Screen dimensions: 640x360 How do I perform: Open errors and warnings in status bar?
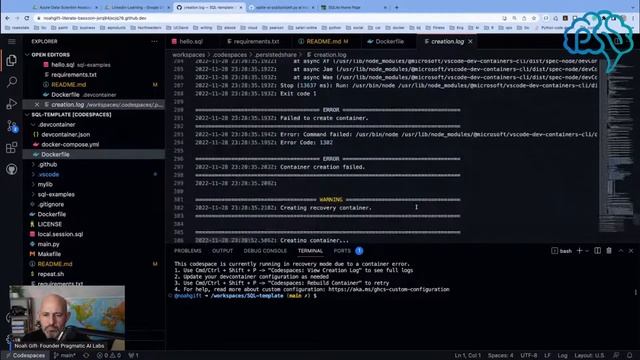[x=109, y=356]
